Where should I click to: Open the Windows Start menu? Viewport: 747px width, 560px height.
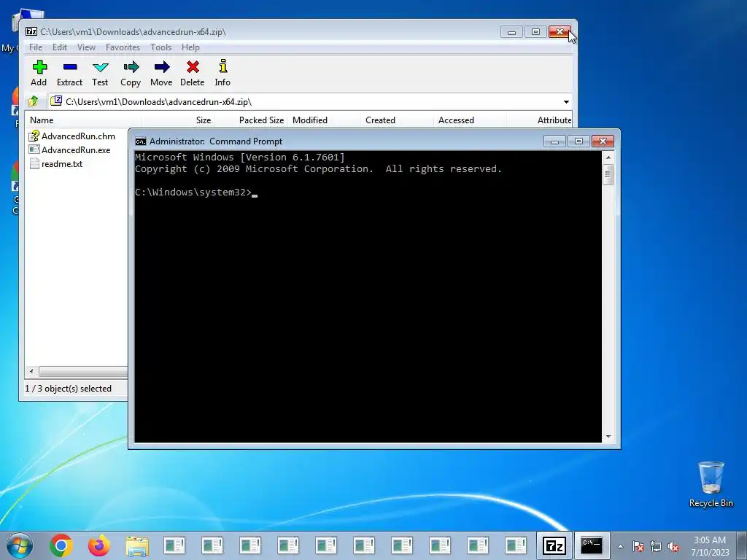[x=19, y=545]
